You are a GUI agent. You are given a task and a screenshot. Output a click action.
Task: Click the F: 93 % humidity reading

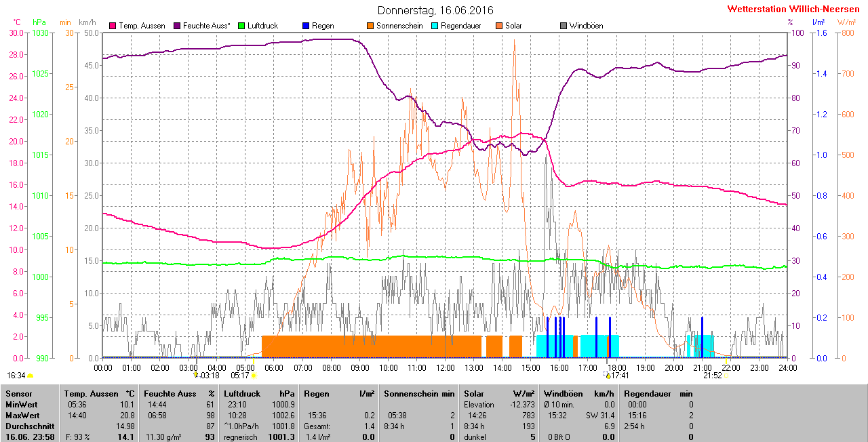[x=77, y=437]
